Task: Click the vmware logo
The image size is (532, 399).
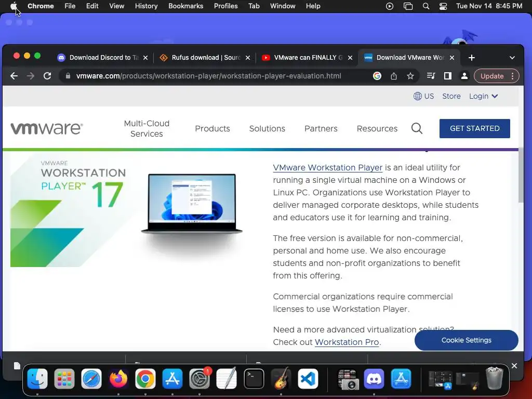Action: pos(47,129)
